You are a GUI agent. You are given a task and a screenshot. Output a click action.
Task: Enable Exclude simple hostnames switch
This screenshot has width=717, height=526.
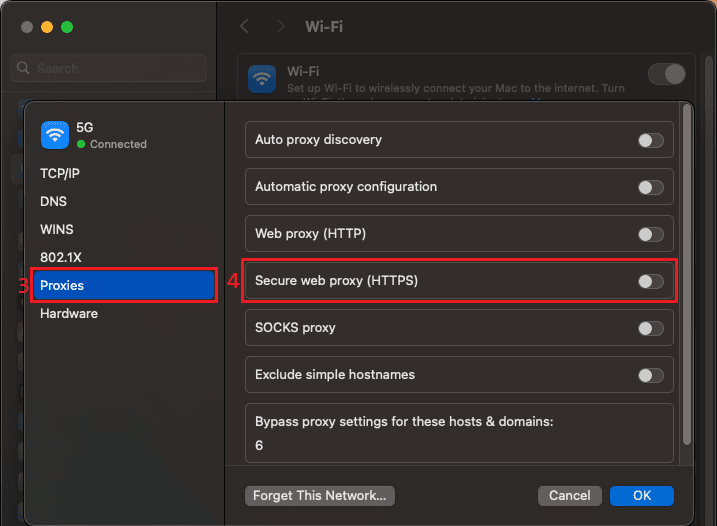[x=650, y=375]
